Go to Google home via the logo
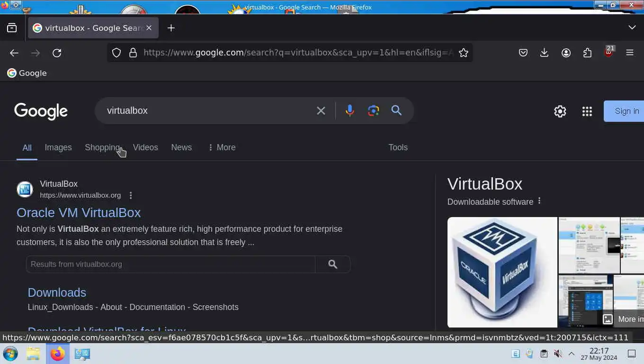 click(x=41, y=111)
